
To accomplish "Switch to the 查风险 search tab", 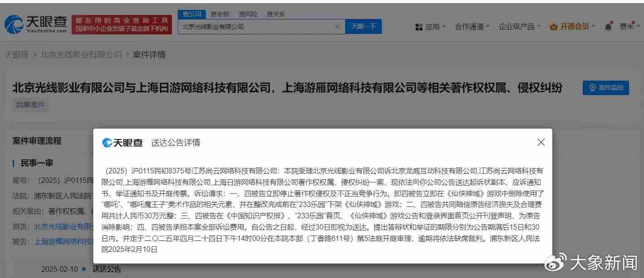I will [248, 14].
